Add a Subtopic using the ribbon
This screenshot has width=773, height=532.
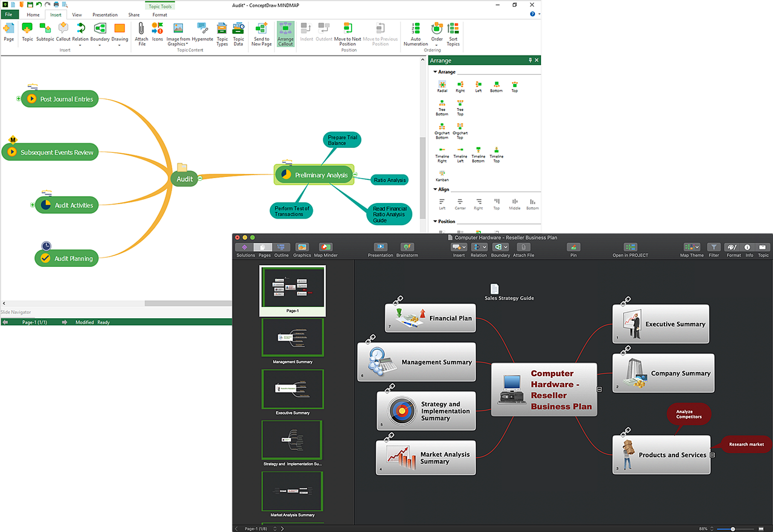(45, 31)
